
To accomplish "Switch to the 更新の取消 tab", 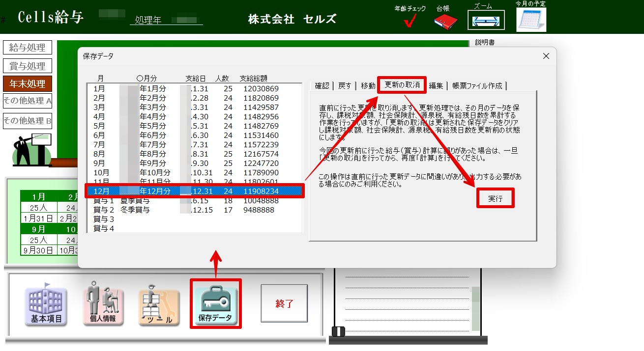I will point(402,85).
